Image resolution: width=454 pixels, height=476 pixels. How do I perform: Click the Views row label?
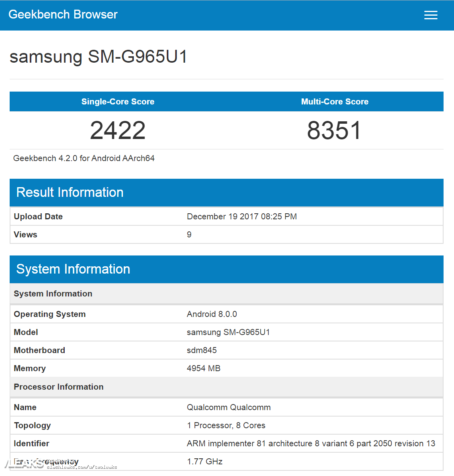26,235
